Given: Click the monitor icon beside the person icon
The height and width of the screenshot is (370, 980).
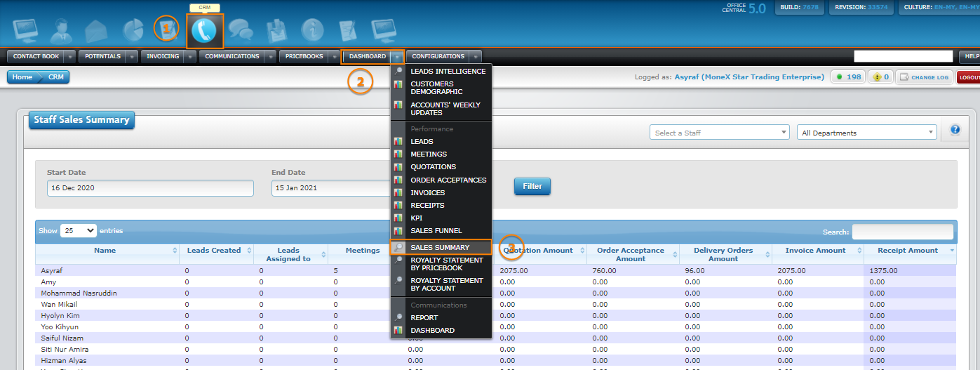Looking at the screenshot, I should [x=25, y=31].
